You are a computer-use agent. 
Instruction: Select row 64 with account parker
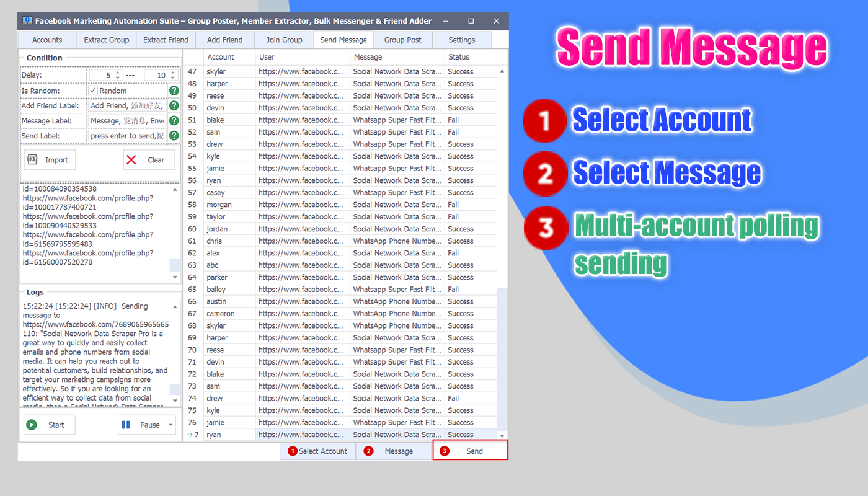(340, 277)
